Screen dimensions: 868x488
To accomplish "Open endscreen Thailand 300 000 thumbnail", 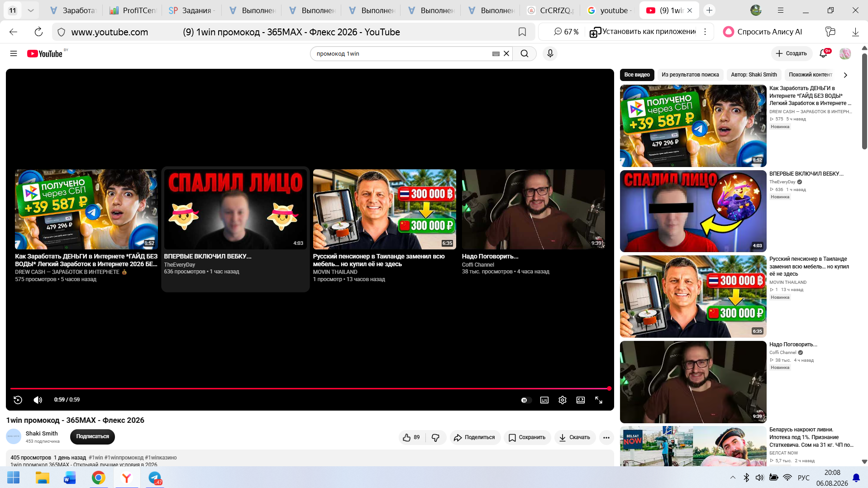I will (x=385, y=209).
